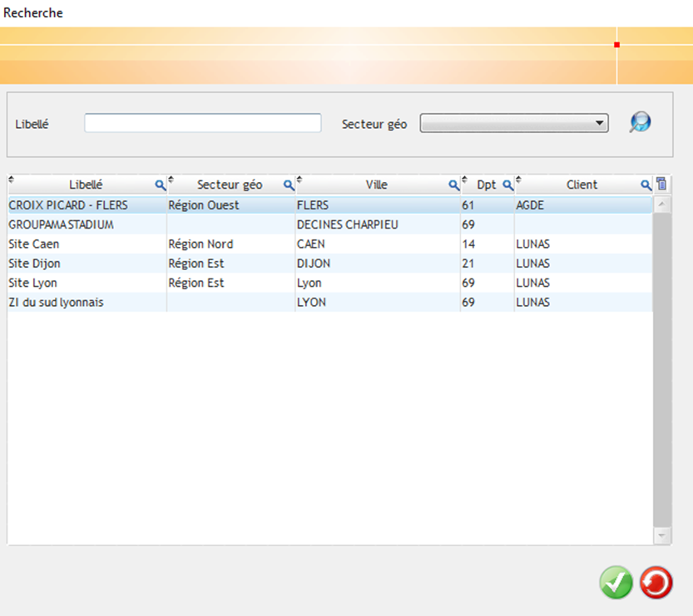Click the Ville column magnifier icon
The height and width of the screenshot is (616, 693).
[454, 185]
